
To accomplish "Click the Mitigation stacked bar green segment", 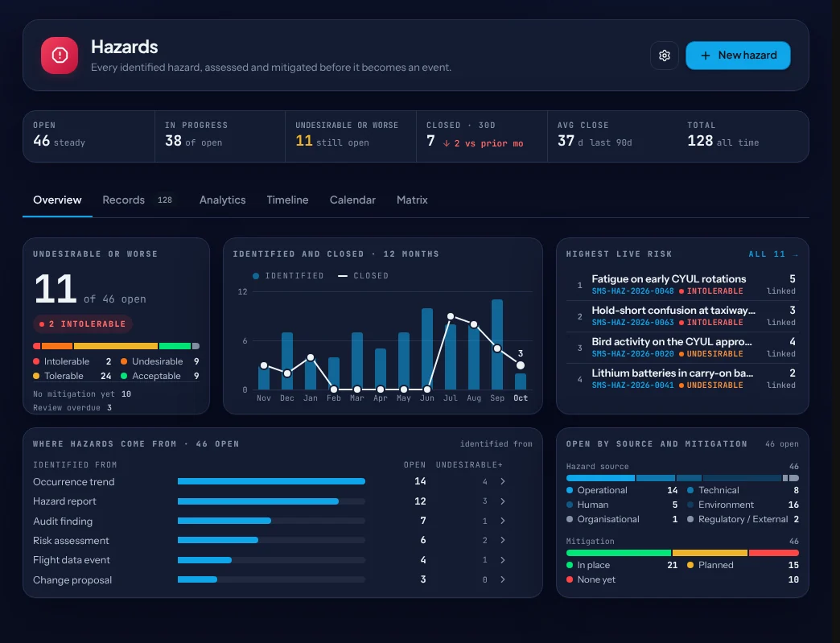I will [x=619, y=552].
